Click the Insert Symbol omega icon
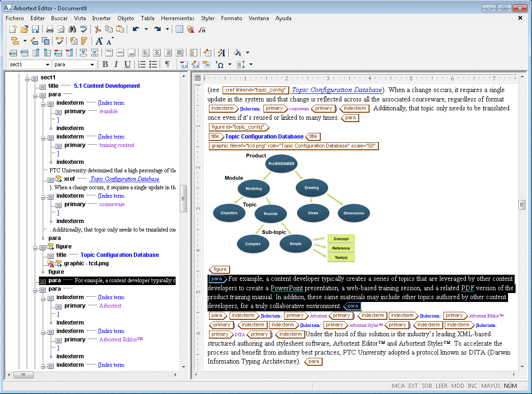The image size is (532, 394). [220, 64]
